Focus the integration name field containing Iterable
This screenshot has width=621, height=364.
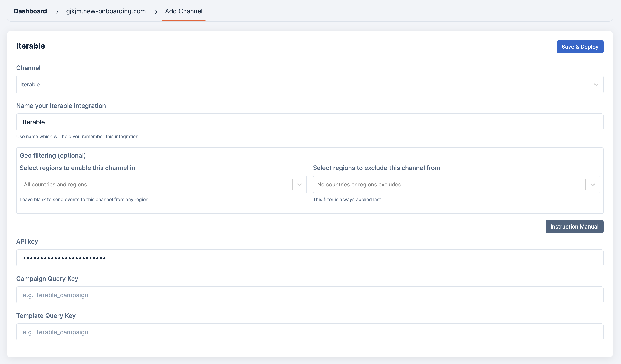(310, 122)
